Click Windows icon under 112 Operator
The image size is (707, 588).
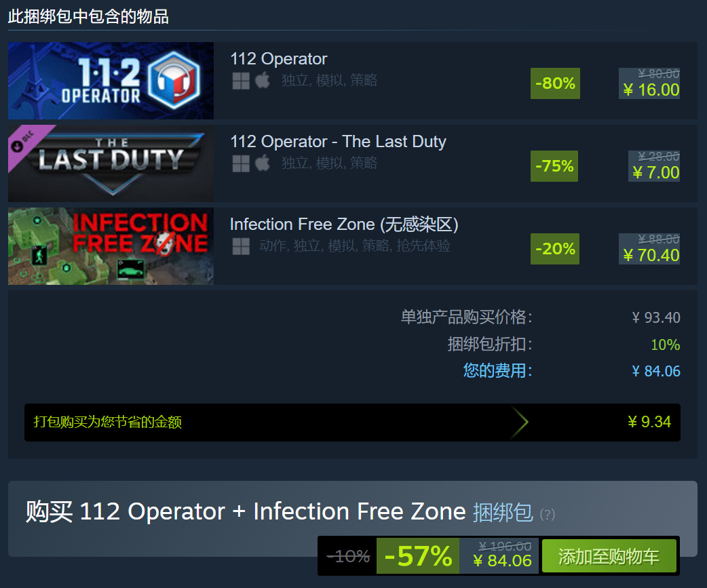point(241,81)
